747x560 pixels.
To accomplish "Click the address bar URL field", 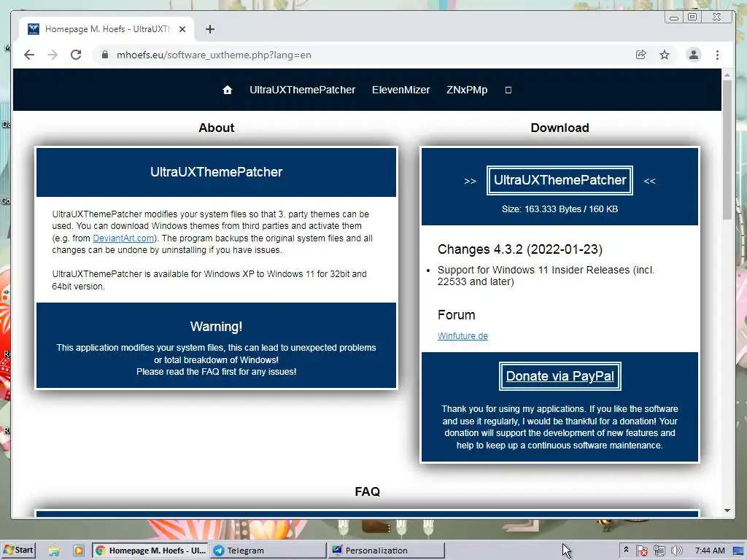I will point(362,55).
